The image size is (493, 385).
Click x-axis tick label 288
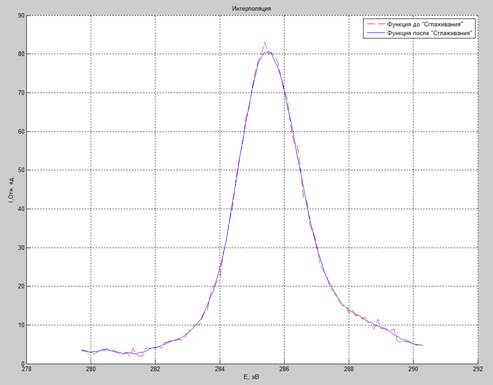tap(349, 369)
